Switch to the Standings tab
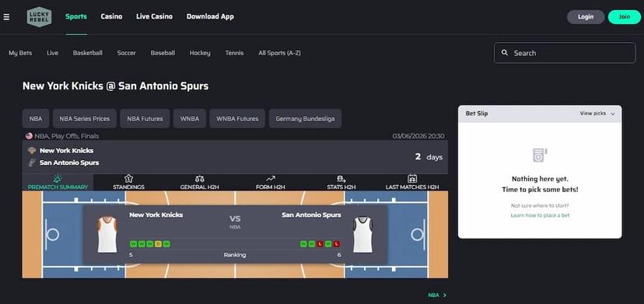This screenshot has height=304, width=644. point(128,183)
